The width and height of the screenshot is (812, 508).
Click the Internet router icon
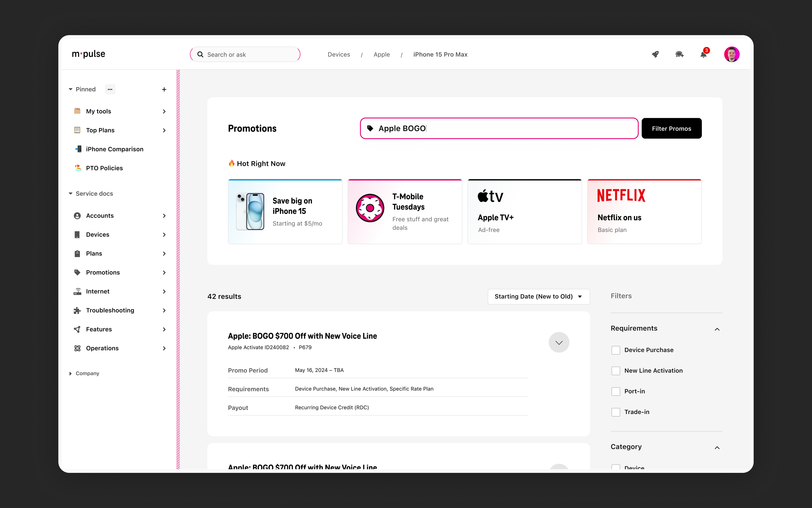point(77,291)
